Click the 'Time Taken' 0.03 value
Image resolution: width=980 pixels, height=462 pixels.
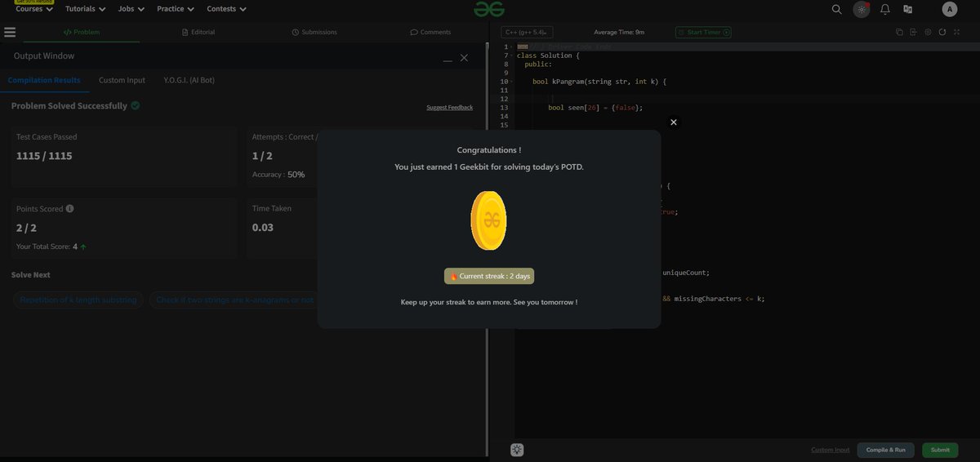pos(263,227)
